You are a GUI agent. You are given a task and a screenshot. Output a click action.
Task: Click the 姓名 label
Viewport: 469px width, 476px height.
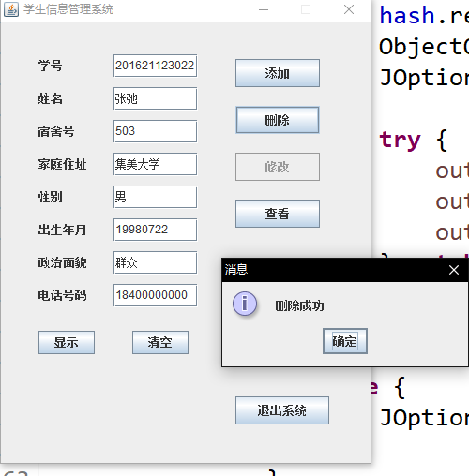(50, 98)
